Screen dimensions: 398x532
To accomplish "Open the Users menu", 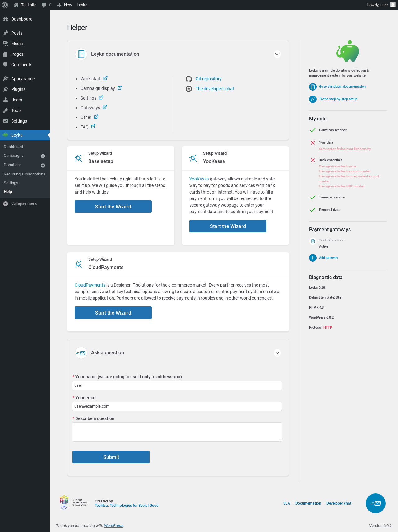I will tap(25, 100).
